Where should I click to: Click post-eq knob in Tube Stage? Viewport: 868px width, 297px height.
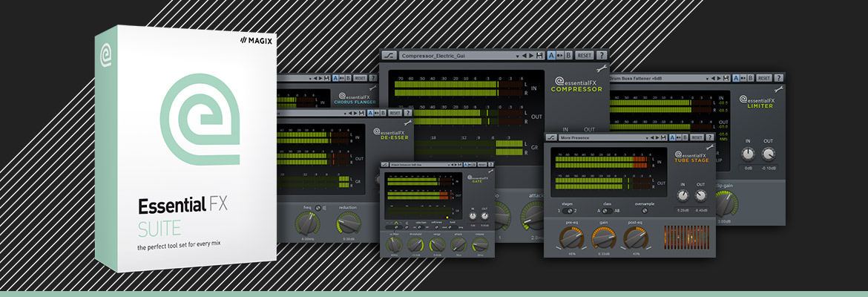coord(636,238)
